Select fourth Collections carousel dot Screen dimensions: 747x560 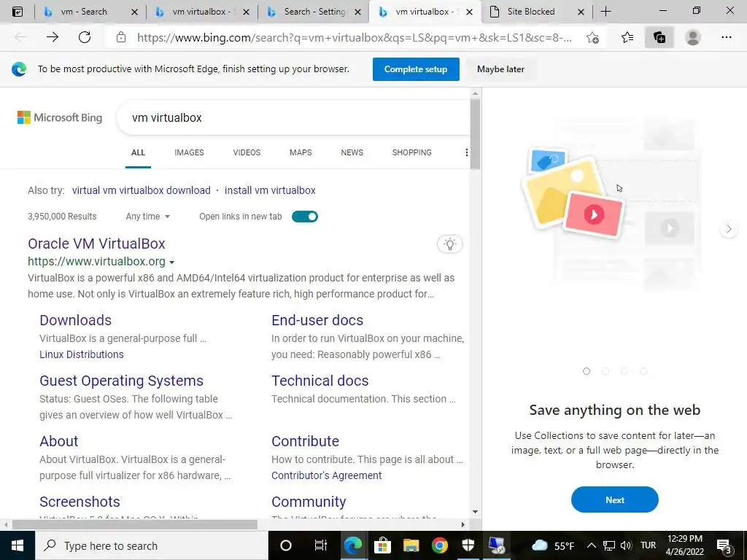[x=643, y=371]
